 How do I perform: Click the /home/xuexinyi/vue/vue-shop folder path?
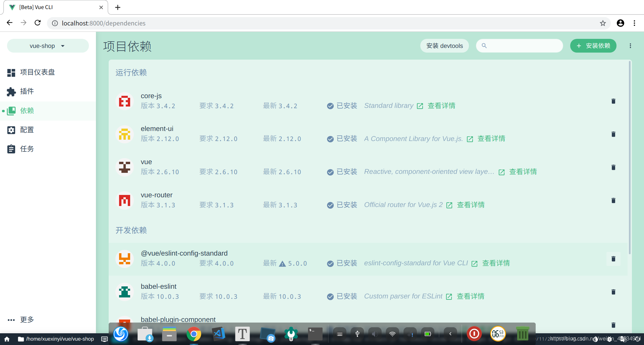[56, 339]
